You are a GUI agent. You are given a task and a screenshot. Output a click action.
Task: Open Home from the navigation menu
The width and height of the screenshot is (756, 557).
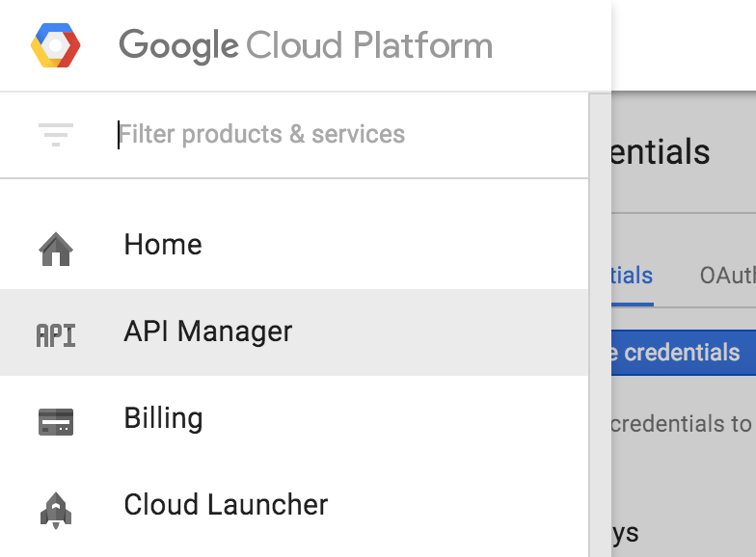pyautogui.click(x=294, y=245)
